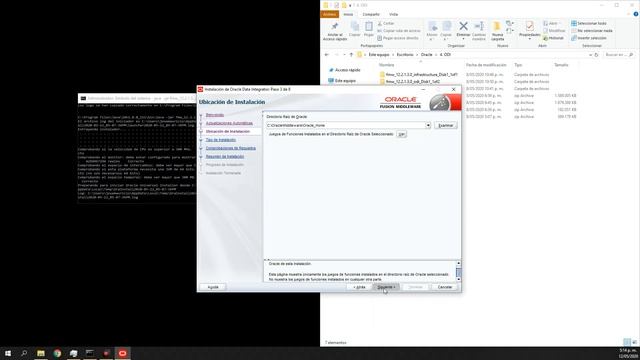Image resolution: width=640 pixels, height=360 pixels.
Task: Sort by Fecha de modificación column
Action: [486, 65]
